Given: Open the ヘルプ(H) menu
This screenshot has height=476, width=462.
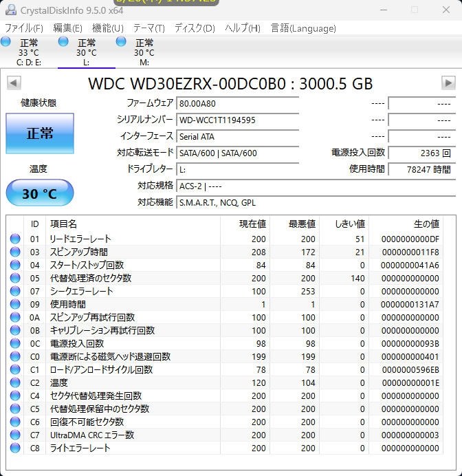Looking at the screenshot, I should point(243,28).
